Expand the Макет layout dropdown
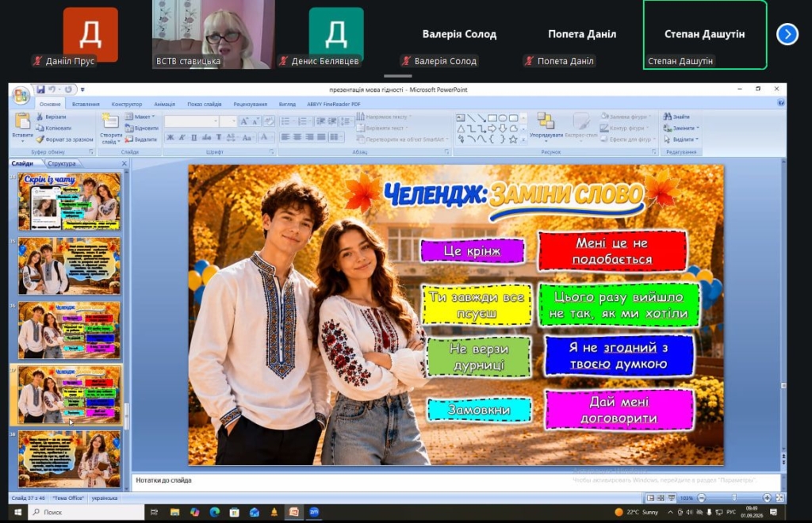Screen dimensions: 812x523 point(140,116)
